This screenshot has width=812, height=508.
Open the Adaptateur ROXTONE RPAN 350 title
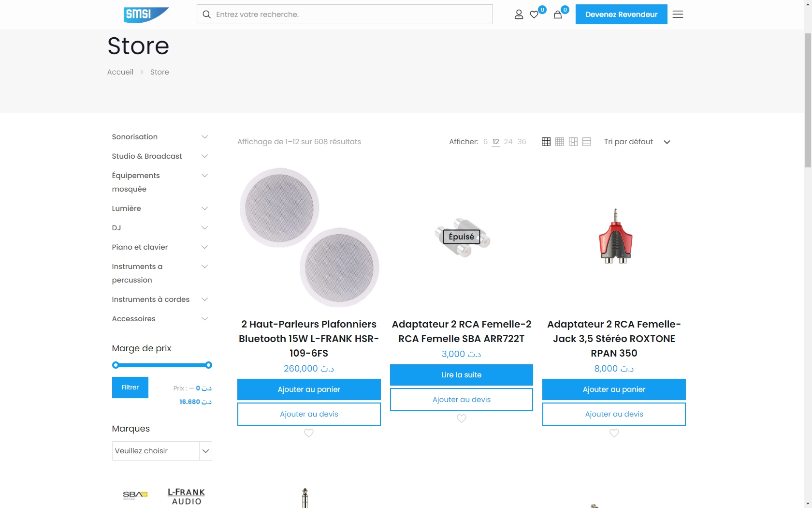pos(614,339)
